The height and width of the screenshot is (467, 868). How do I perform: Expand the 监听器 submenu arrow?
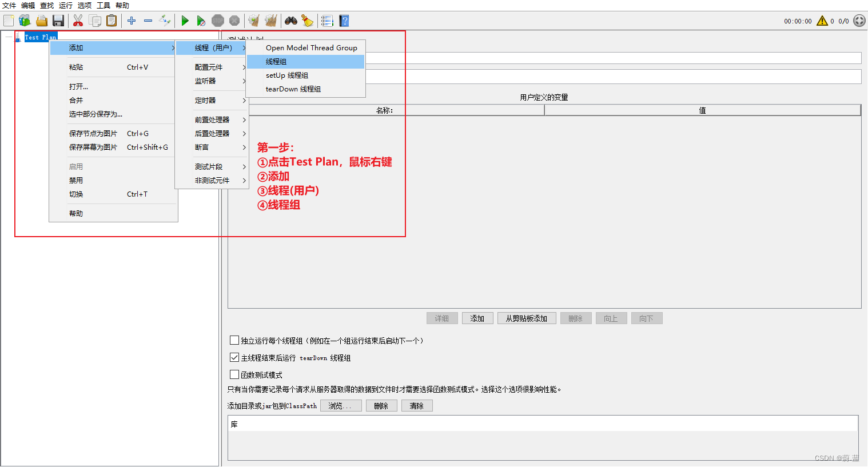point(244,81)
